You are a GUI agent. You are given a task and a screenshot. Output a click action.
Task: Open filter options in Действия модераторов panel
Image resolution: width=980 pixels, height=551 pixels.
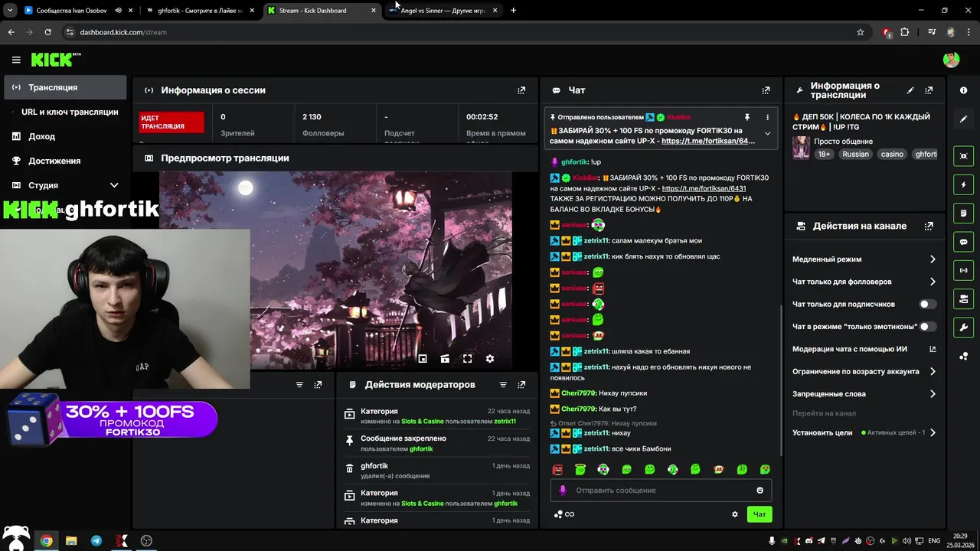pyautogui.click(x=503, y=385)
